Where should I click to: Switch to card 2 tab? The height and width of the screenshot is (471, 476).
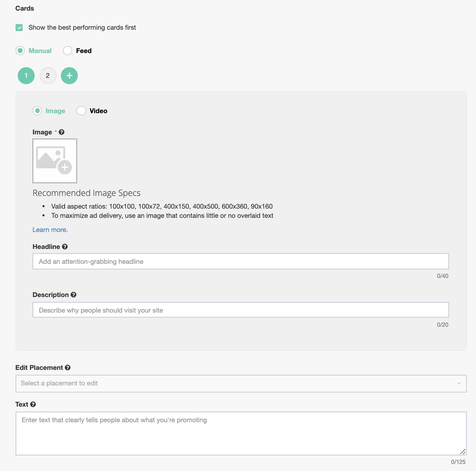pos(48,76)
